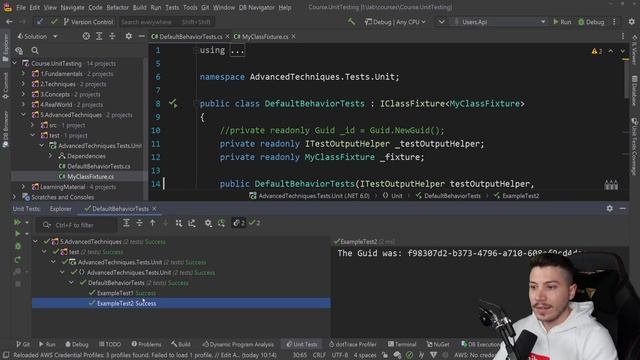Open Refactor menu
Viewport: 640px width, 360px height.
point(118,7)
